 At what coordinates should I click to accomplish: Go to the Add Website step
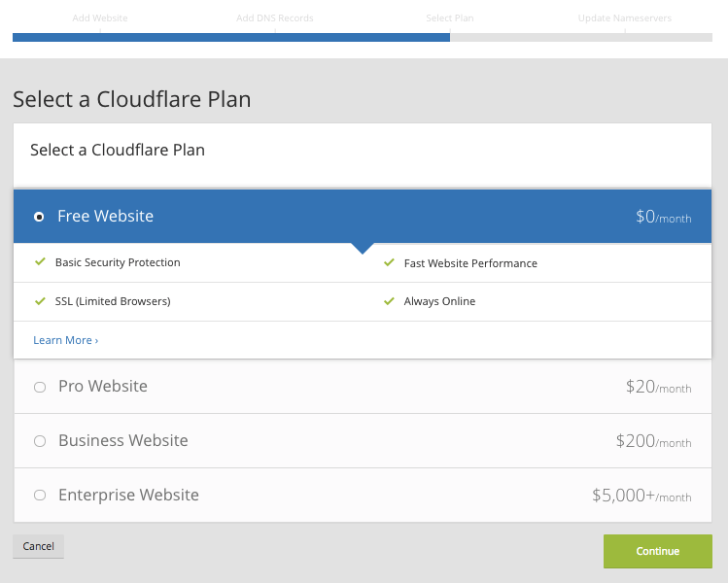pyautogui.click(x=100, y=18)
